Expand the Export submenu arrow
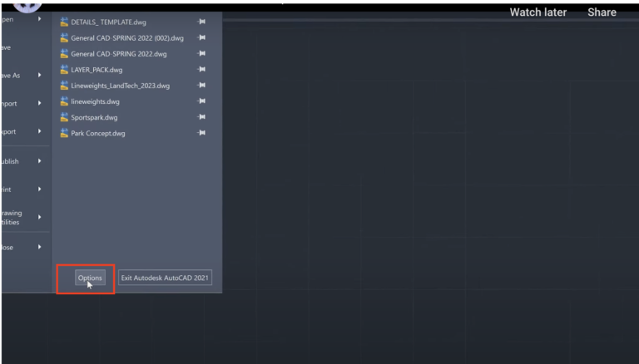 click(39, 131)
